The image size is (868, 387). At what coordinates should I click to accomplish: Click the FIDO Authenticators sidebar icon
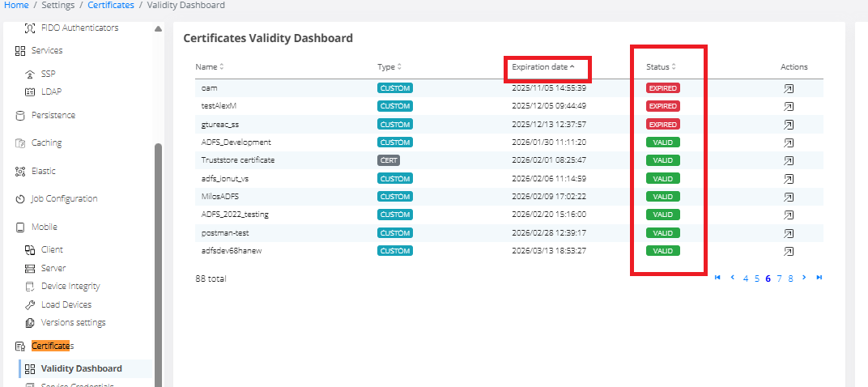click(31, 28)
